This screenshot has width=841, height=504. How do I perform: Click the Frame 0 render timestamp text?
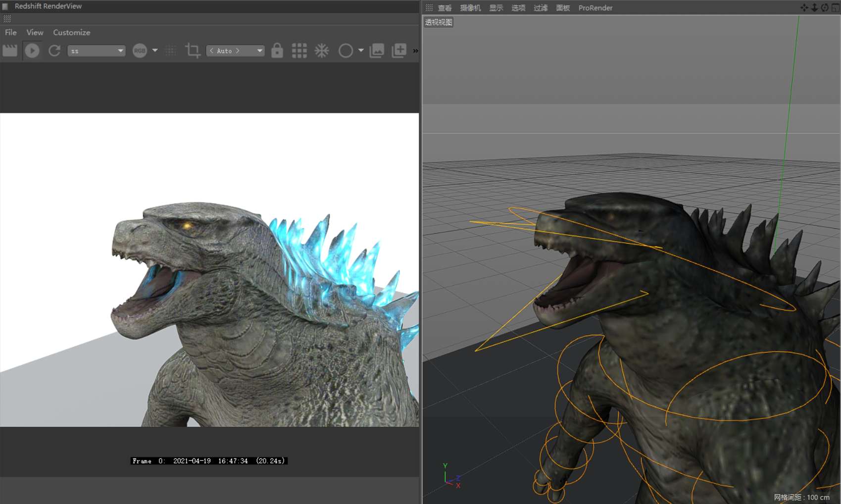(x=209, y=461)
